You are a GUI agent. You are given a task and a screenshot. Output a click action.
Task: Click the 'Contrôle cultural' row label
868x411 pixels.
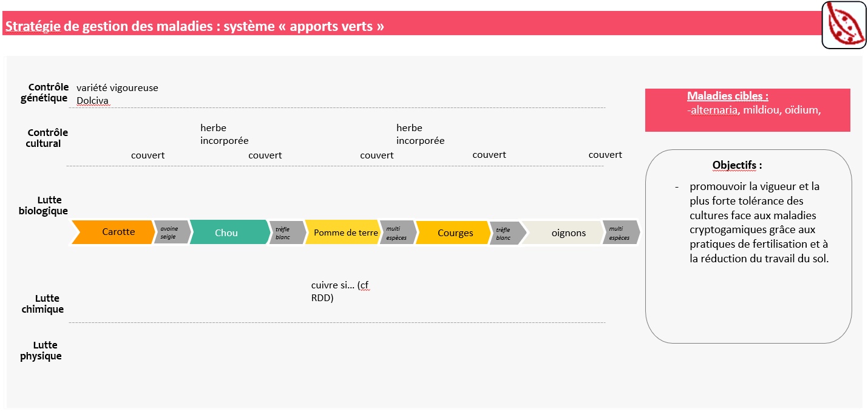tap(47, 138)
